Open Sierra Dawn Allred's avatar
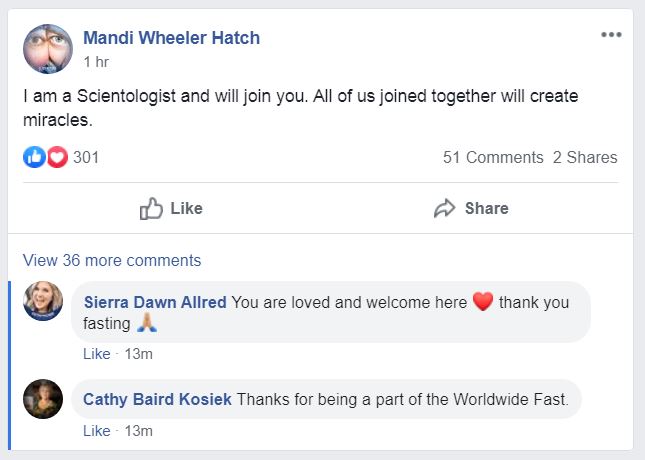The image size is (645, 460). [x=43, y=301]
